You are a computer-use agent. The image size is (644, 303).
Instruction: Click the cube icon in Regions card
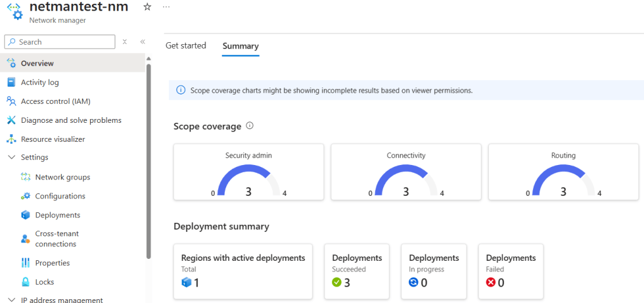[x=187, y=282]
